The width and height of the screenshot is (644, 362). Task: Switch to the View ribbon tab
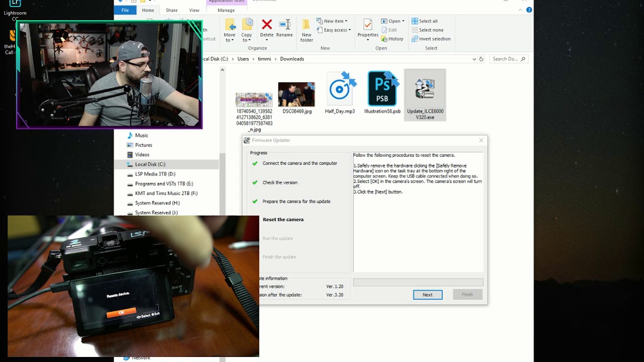point(194,10)
